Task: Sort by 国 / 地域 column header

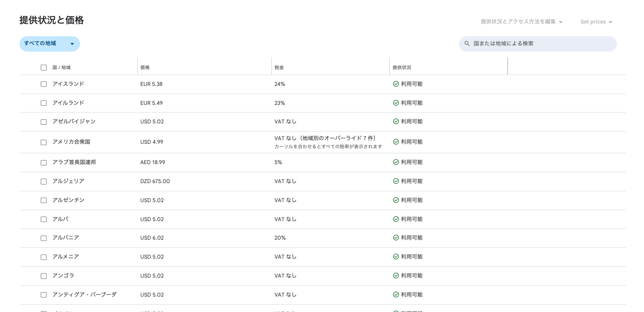Action: pos(62,67)
